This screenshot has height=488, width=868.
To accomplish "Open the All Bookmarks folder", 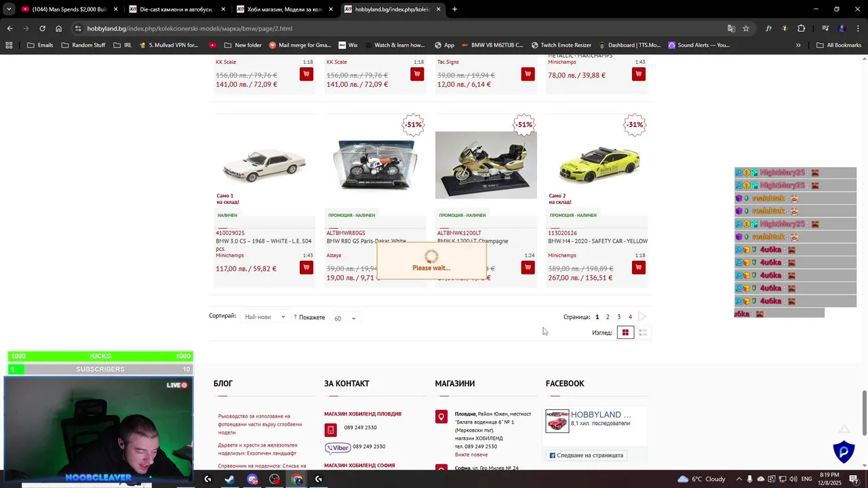I will pyautogui.click(x=839, y=45).
